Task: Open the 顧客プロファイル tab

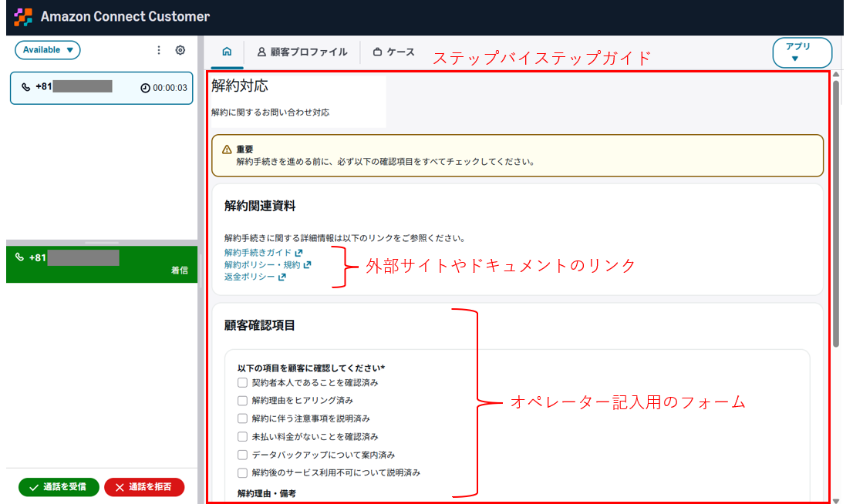Action: point(302,52)
